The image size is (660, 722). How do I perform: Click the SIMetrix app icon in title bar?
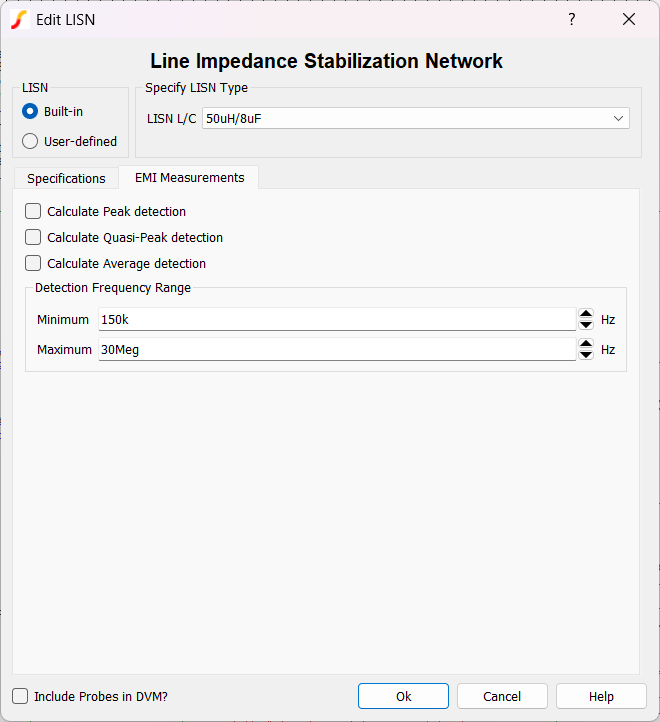tap(18, 19)
